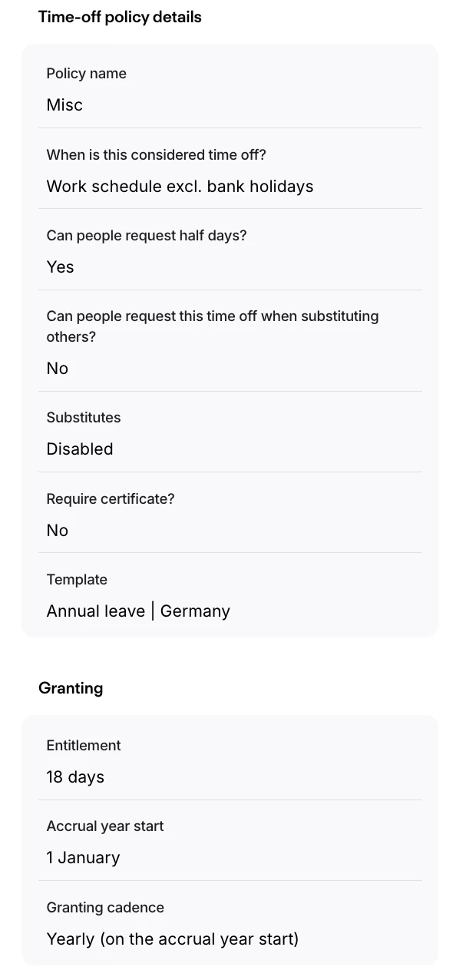Click the Disabled value under Substitutes
Image resolution: width=456 pixels, height=980 pixels.
[x=80, y=449]
